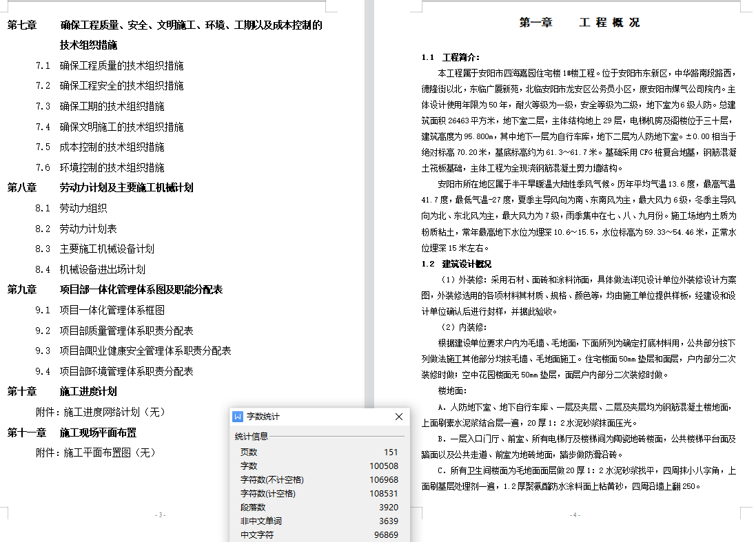Image resolution: width=756 pixels, height=542 pixels.
Task: Click the WPS icon in the 字数统计 dialog
Action: (x=238, y=417)
